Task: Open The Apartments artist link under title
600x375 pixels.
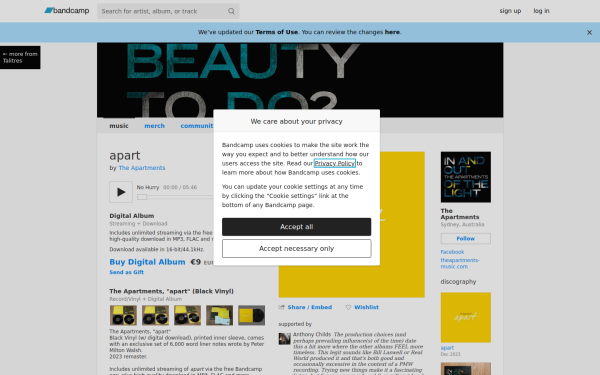Action: (142, 168)
